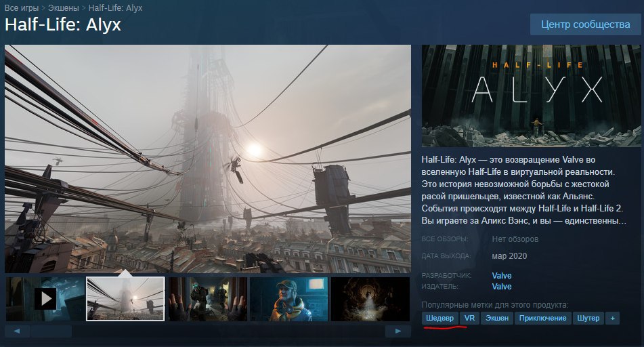Click the 'Half-Life: Alyx' page title
Image resolution: width=644 pixels, height=347 pixels.
63,24
